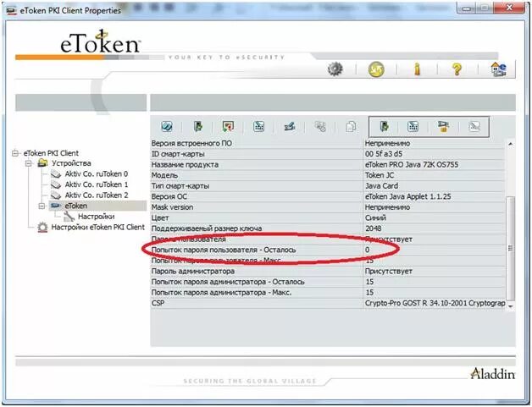Click the value '00 5f a3 d5'
The width and height of the screenshot is (532, 407).
[384, 154]
